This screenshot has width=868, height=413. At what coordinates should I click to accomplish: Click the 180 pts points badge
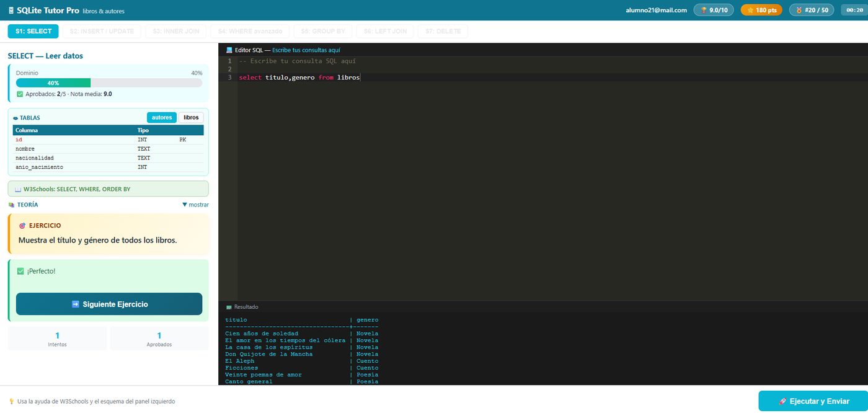click(761, 10)
